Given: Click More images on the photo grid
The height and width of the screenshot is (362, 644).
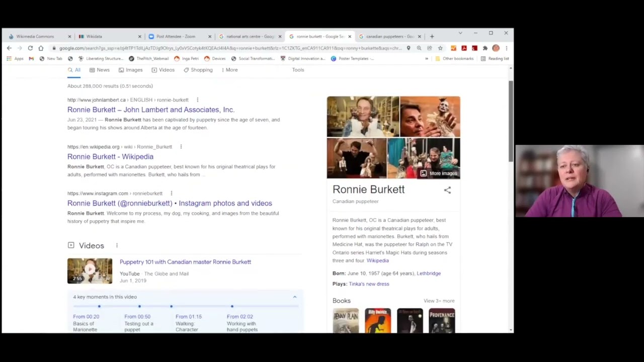Looking at the screenshot, I should point(439,173).
